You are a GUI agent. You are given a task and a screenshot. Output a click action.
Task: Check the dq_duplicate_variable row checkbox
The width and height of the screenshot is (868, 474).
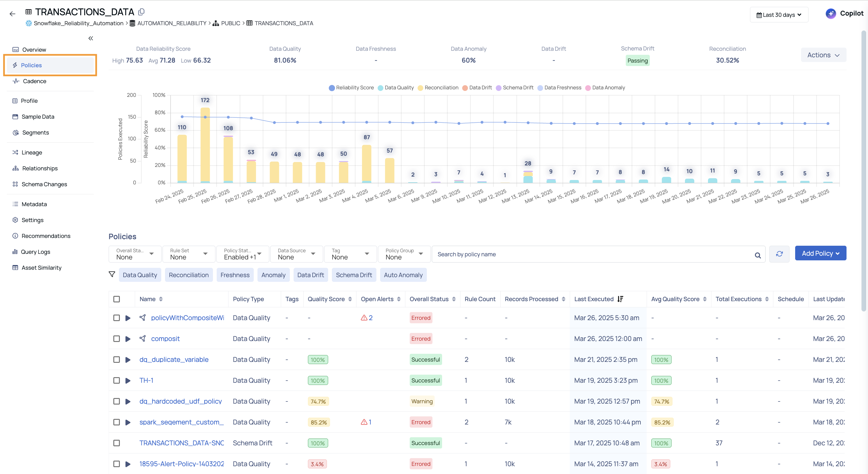116,360
